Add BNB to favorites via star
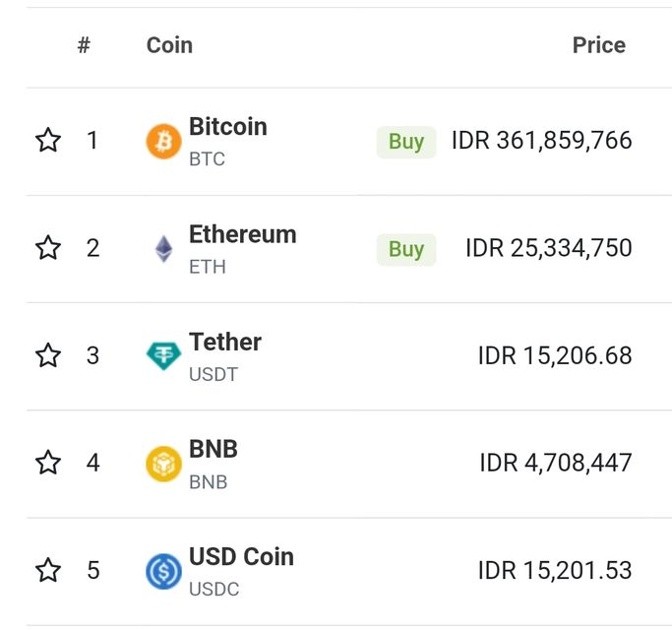Image resolution: width=672 pixels, height=630 pixels. click(x=48, y=463)
